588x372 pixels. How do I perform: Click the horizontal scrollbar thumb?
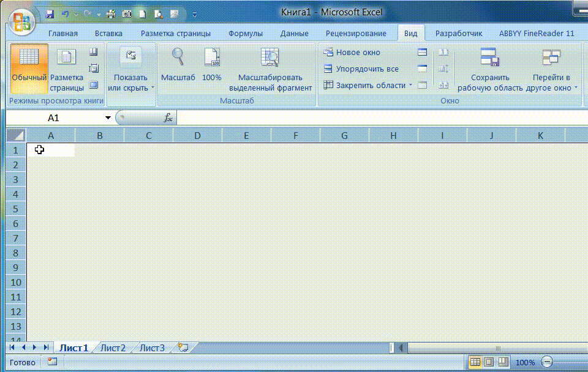click(x=498, y=348)
